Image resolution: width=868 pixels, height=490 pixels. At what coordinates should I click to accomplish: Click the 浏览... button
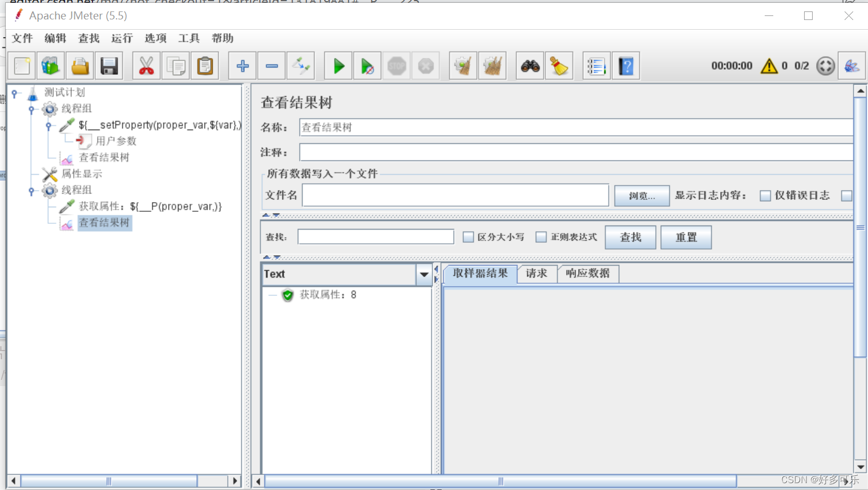[642, 196]
